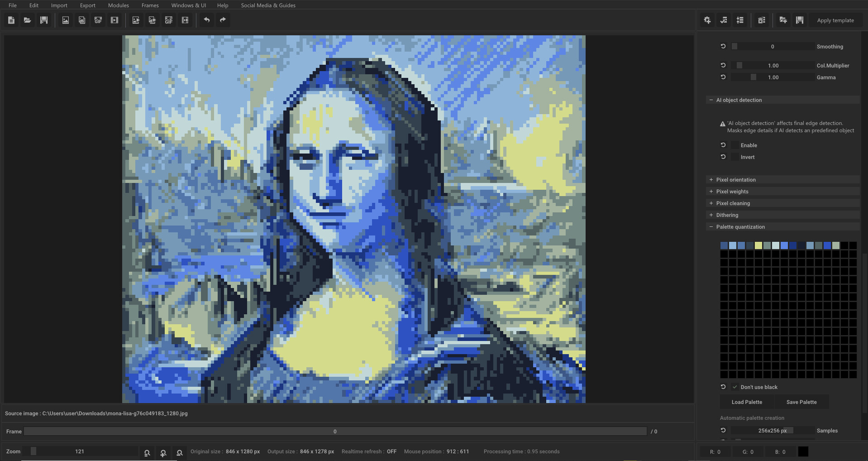Viewport: 868px width, 461px height.
Task: Import an image sequence
Action: (x=82, y=20)
